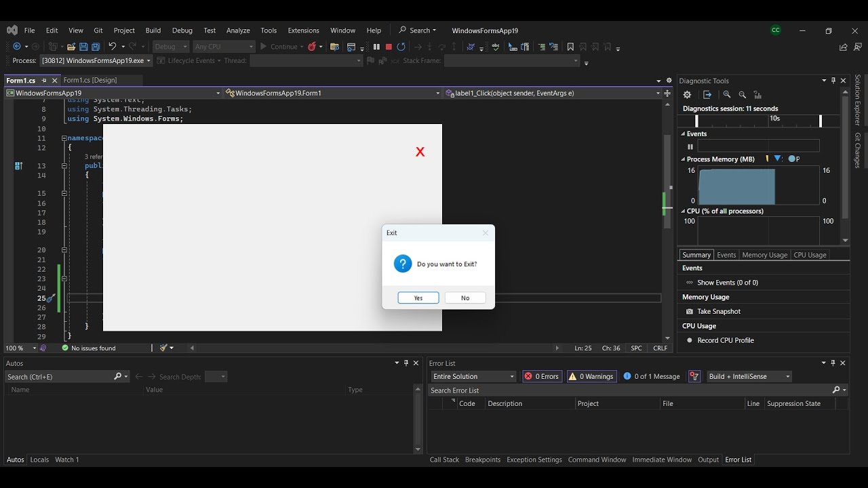Zoom in on the diagnostics timeline

pos(727,95)
